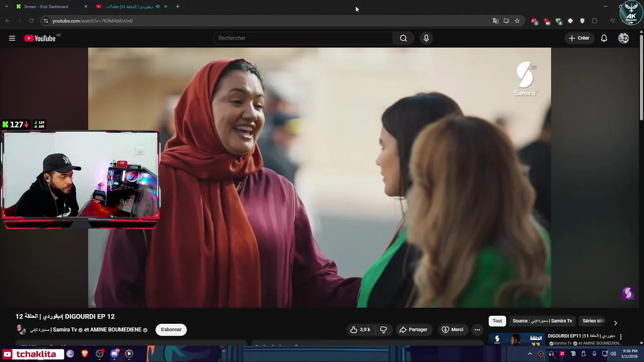Open extension with badge 86
This screenshot has width=644, height=362.
tap(546, 21)
